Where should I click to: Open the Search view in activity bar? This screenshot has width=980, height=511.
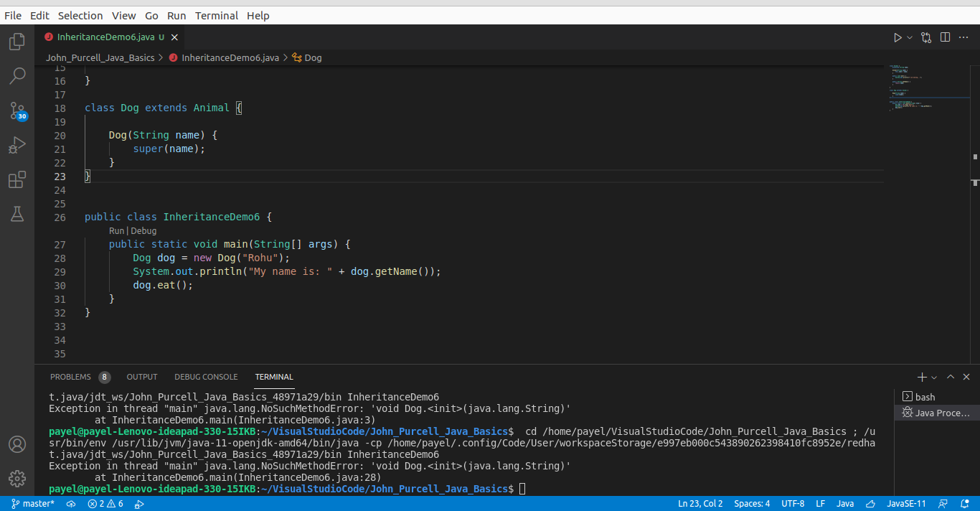click(x=17, y=75)
